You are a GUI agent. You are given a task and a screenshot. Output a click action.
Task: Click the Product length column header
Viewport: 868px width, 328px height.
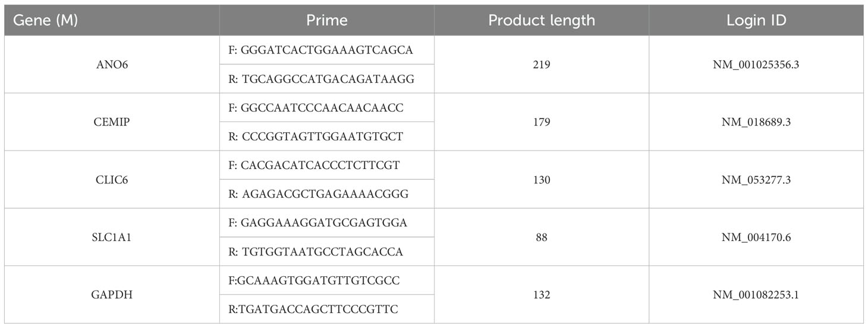542,20
